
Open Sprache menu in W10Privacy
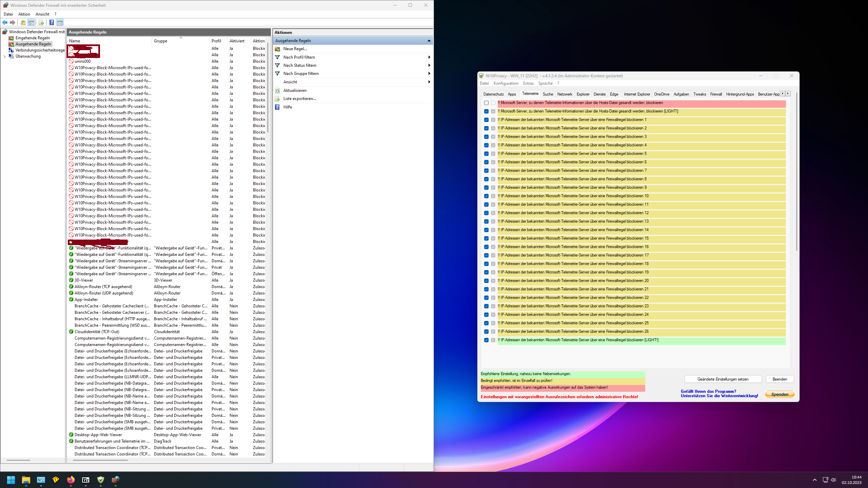(x=545, y=83)
